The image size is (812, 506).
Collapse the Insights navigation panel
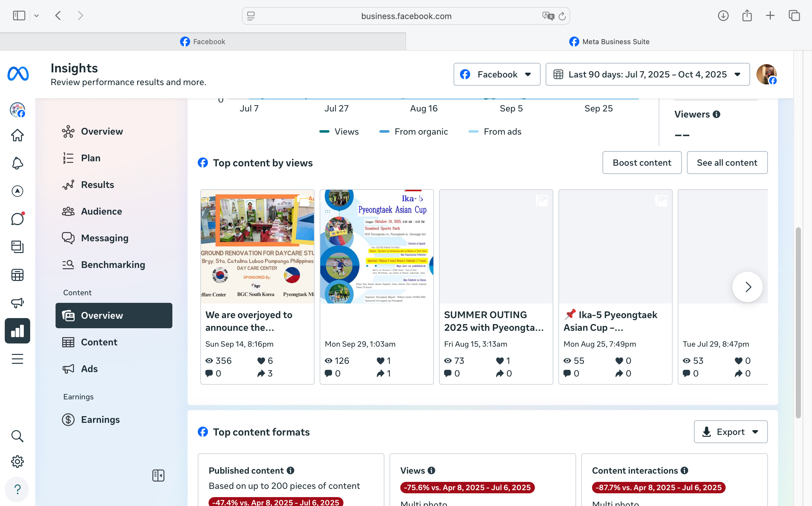pyautogui.click(x=158, y=475)
